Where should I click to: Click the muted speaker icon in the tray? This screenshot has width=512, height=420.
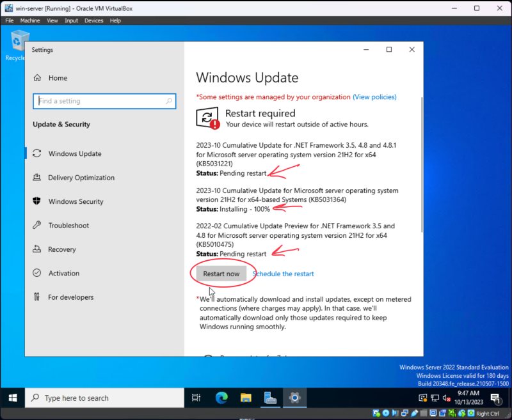pyautogui.click(x=446, y=398)
